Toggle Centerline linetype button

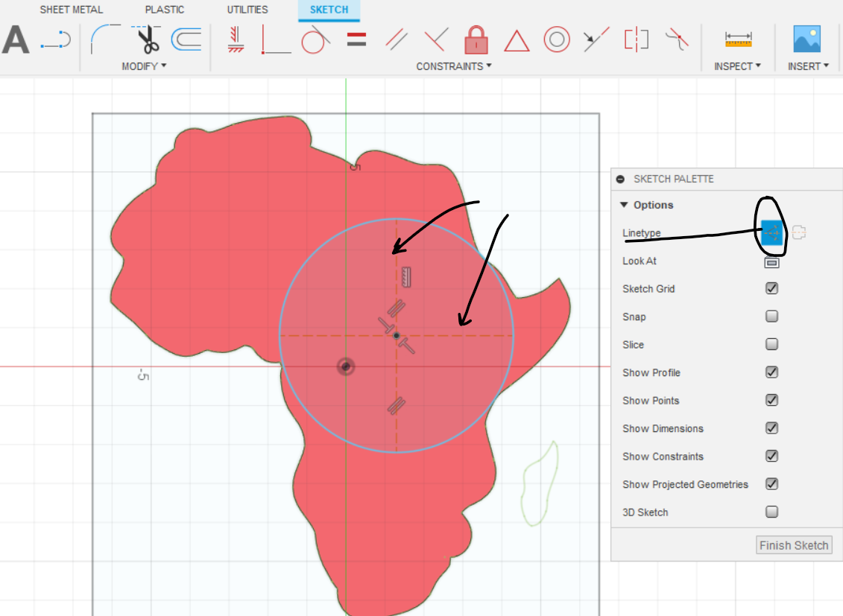click(799, 232)
